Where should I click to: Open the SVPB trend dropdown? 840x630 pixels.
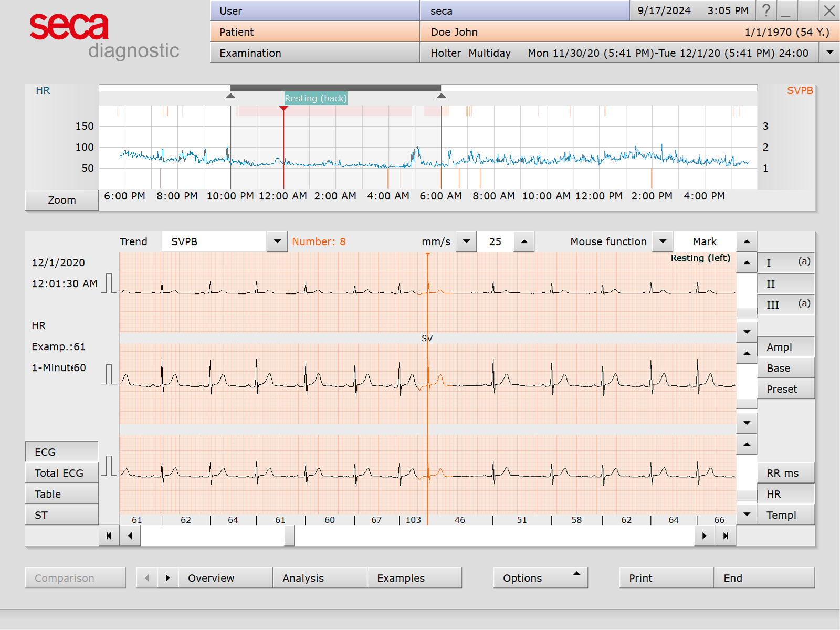(277, 241)
